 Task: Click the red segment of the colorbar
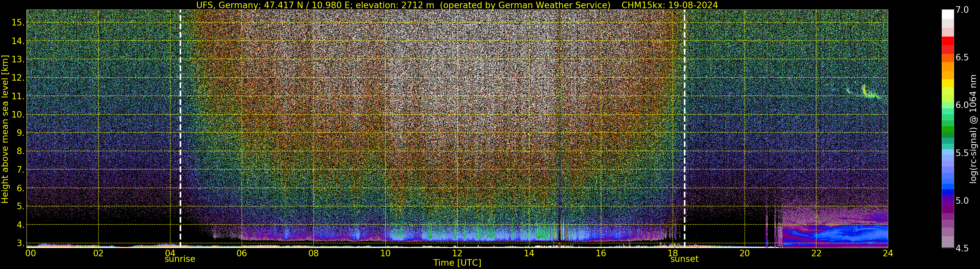click(948, 41)
